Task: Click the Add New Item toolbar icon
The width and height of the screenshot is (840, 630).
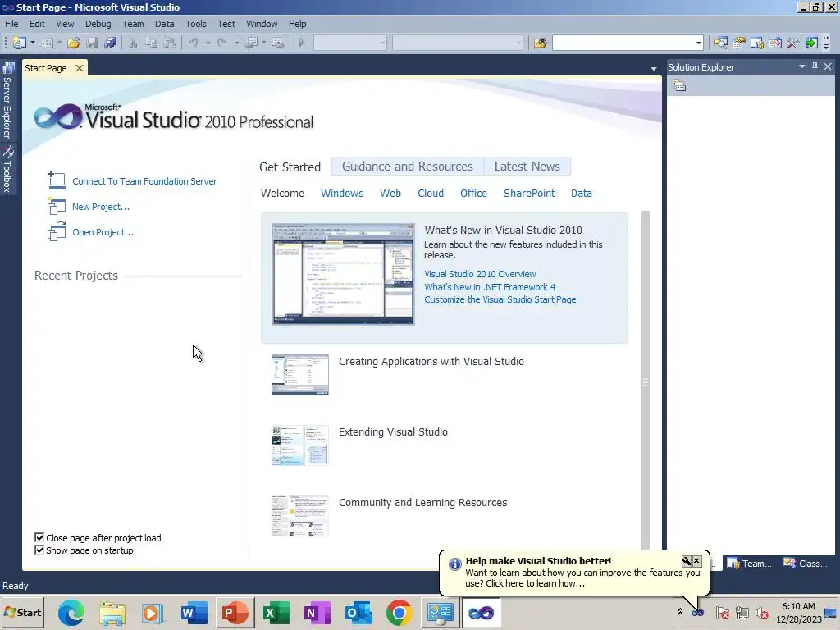Action: (47, 43)
